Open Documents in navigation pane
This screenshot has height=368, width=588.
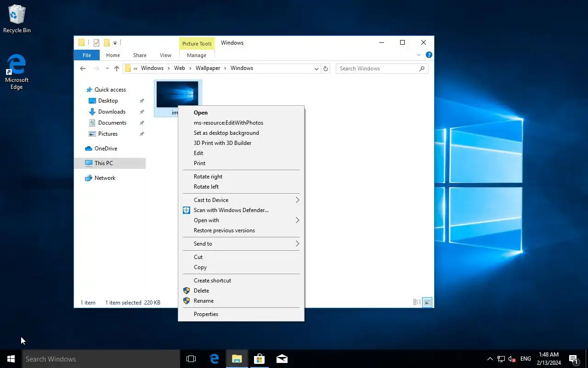pos(112,123)
